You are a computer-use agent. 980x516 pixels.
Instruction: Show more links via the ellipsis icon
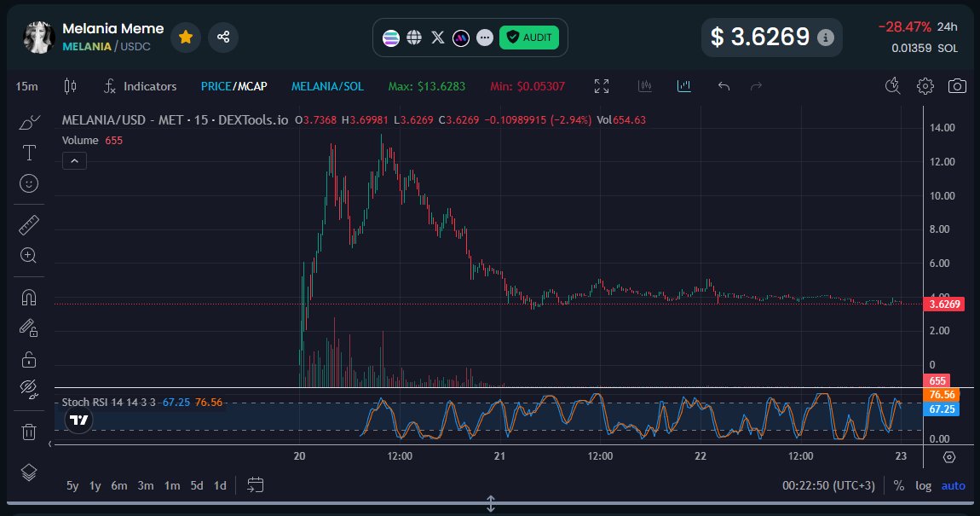click(484, 38)
